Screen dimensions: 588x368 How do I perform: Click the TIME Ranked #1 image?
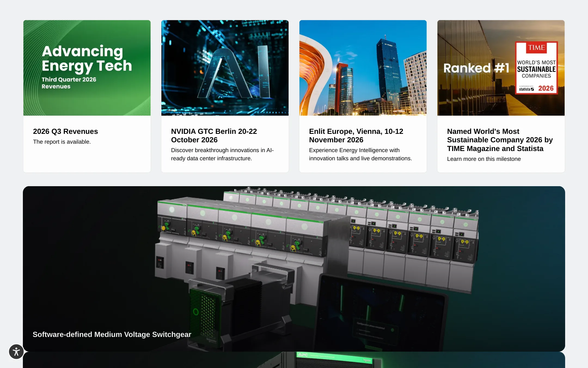click(501, 68)
